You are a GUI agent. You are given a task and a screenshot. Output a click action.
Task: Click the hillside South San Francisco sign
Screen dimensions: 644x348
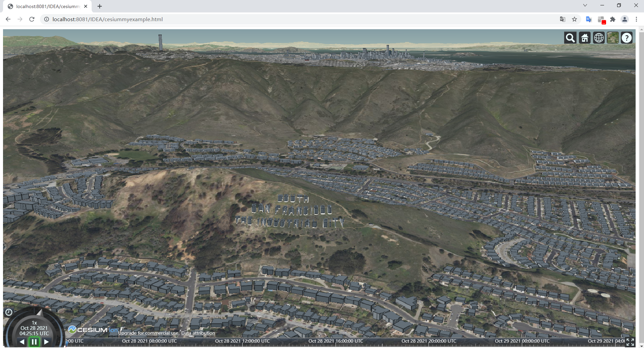(x=291, y=212)
